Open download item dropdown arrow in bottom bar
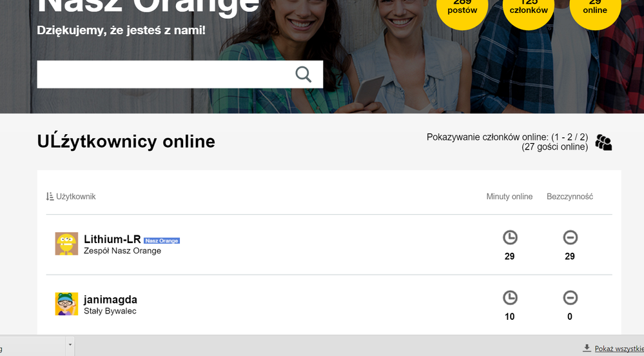Image resolution: width=644 pixels, height=356 pixels. tap(70, 344)
